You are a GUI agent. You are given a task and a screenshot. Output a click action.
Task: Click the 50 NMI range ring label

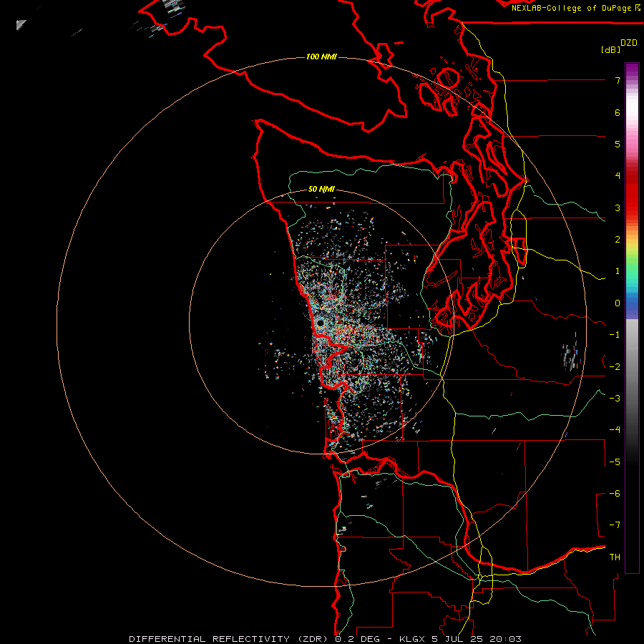point(321,189)
